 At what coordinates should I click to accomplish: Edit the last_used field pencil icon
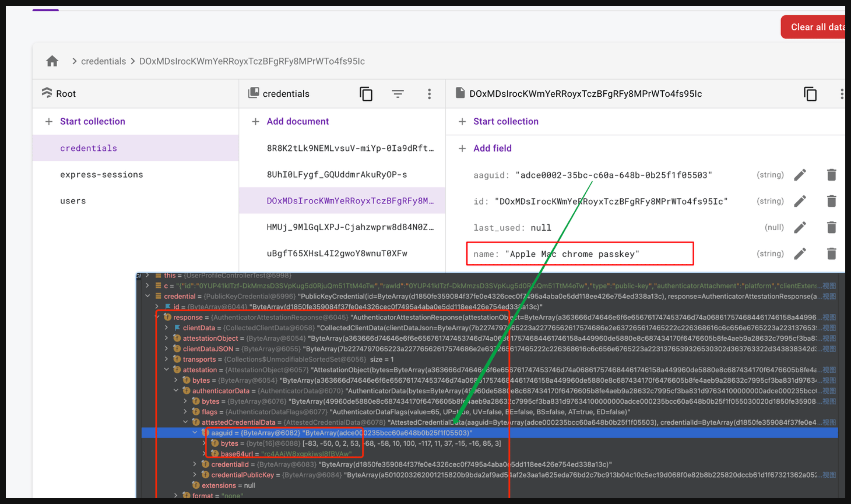tap(800, 227)
